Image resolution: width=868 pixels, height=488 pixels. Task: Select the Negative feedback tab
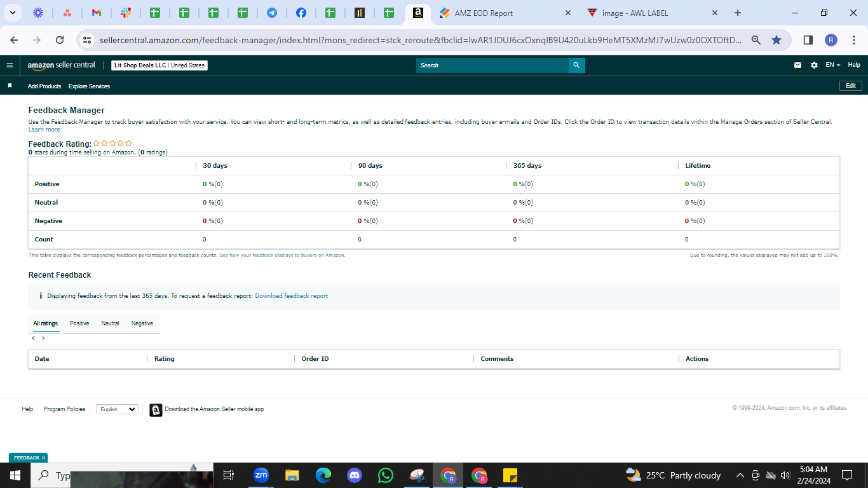[x=142, y=323]
